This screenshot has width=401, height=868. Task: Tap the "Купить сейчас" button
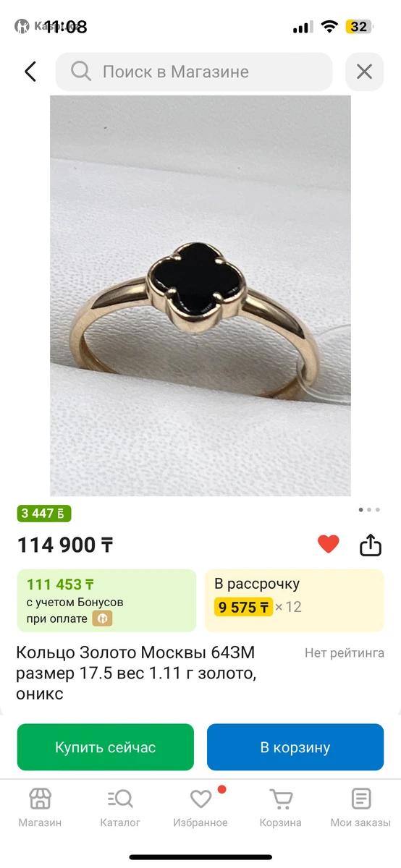[x=106, y=747]
